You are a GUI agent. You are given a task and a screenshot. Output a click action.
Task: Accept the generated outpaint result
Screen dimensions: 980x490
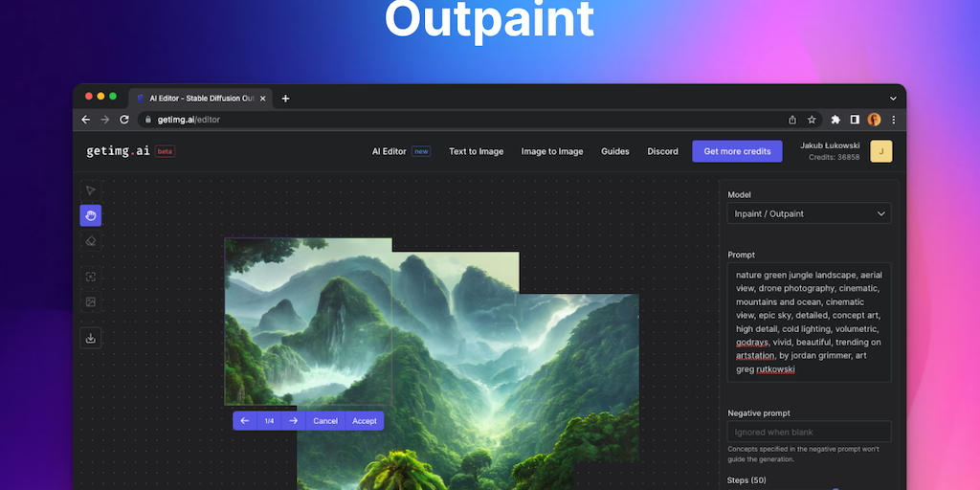point(365,421)
